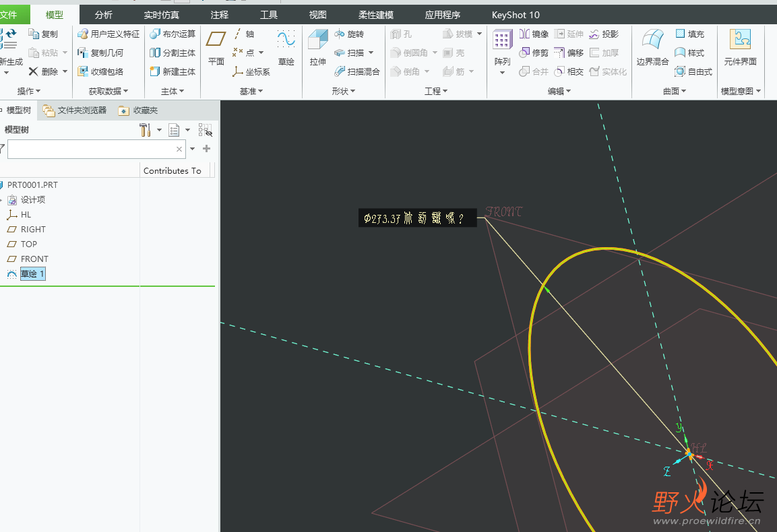Select Copy Geometry (复制几何)
Viewport: 777px width, 532px height.
pos(100,53)
